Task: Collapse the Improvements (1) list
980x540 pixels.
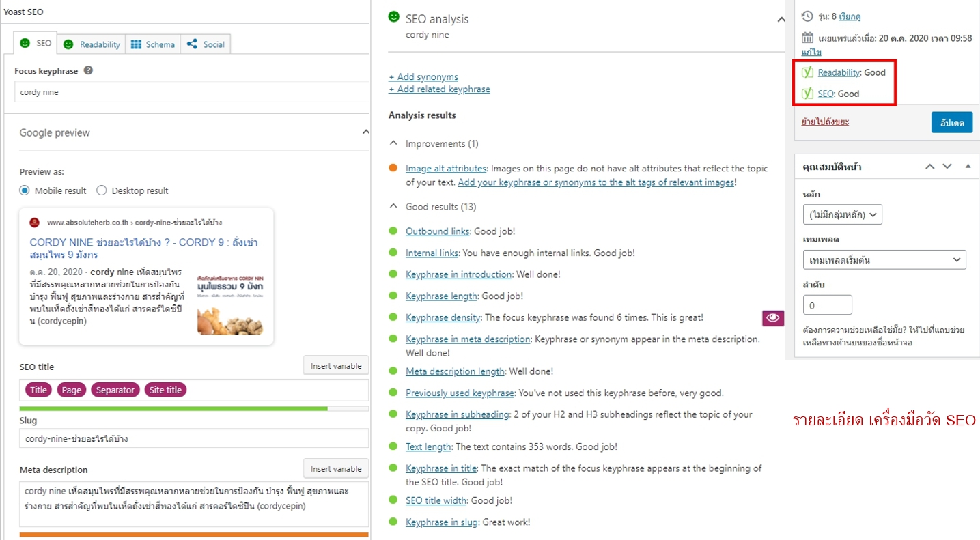Action: coord(393,144)
